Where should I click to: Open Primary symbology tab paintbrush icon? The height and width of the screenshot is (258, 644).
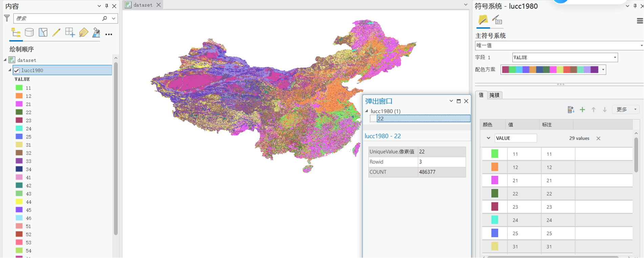[x=483, y=20]
